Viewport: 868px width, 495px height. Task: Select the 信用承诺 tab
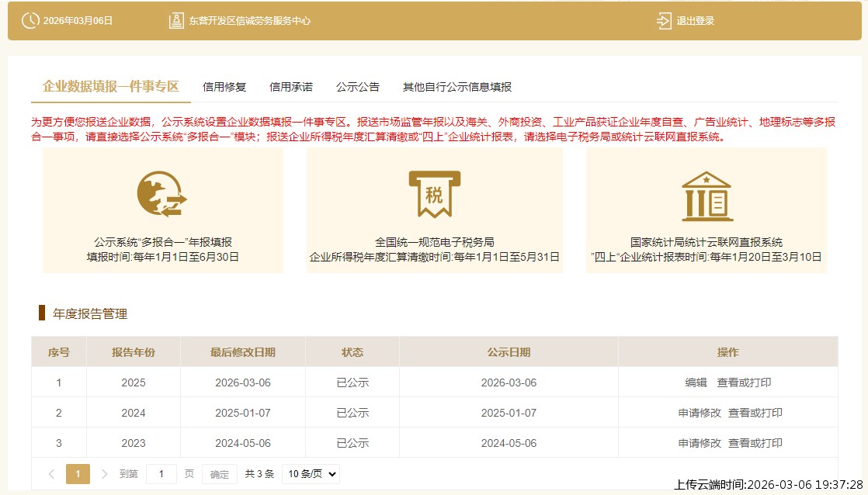pyautogui.click(x=290, y=87)
